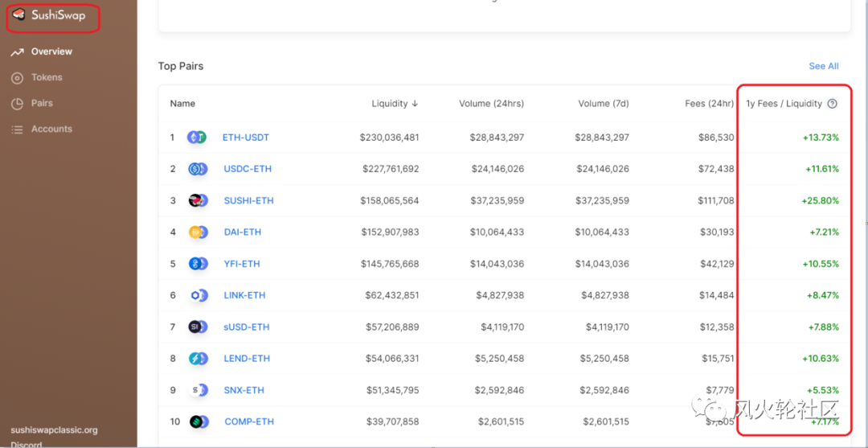Click the COMP-ETH token pair icon

coord(198,421)
